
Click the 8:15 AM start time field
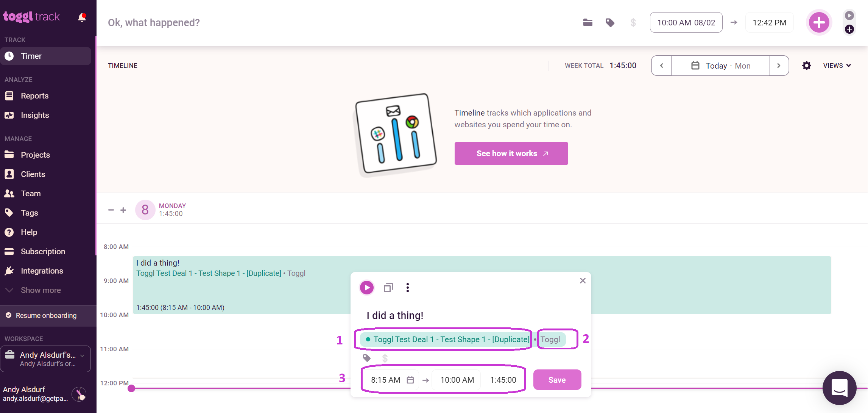pos(386,380)
